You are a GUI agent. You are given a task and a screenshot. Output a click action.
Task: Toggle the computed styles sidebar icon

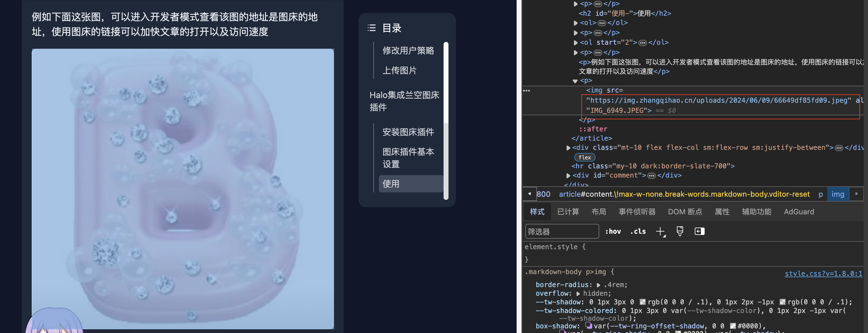coord(699,231)
